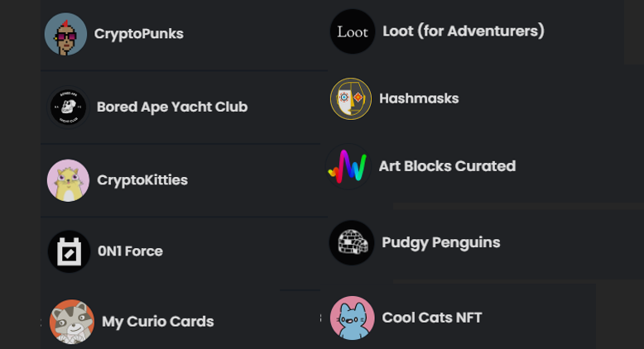Open the 0N1 Force collection name
The height and width of the screenshot is (349, 644).
(130, 251)
